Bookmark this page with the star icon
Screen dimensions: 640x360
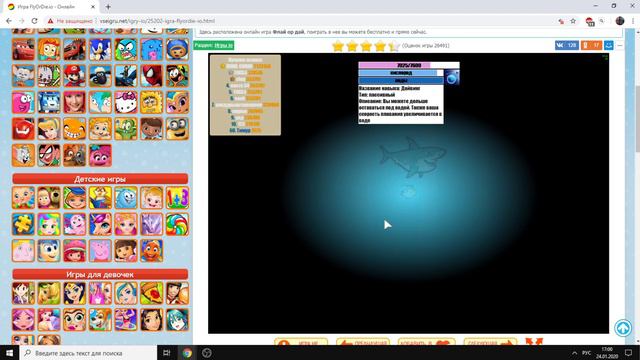[573, 21]
